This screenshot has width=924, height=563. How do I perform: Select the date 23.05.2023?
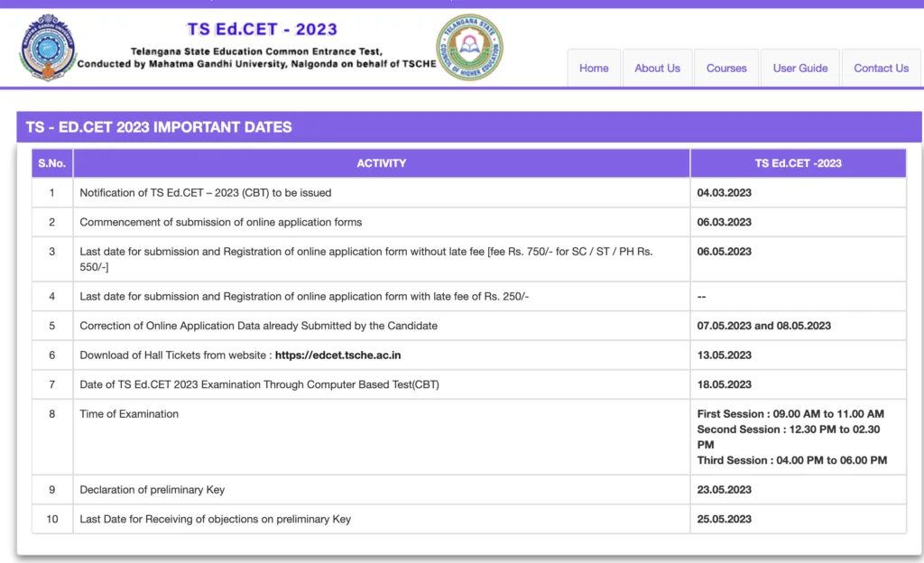725,489
